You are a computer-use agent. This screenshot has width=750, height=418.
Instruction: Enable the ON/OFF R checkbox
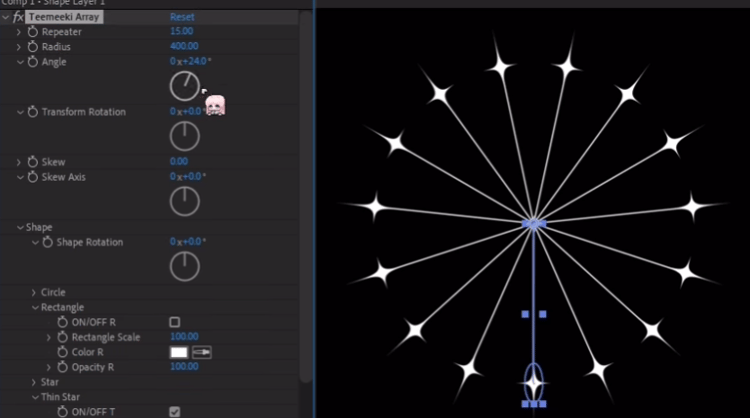click(175, 322)
